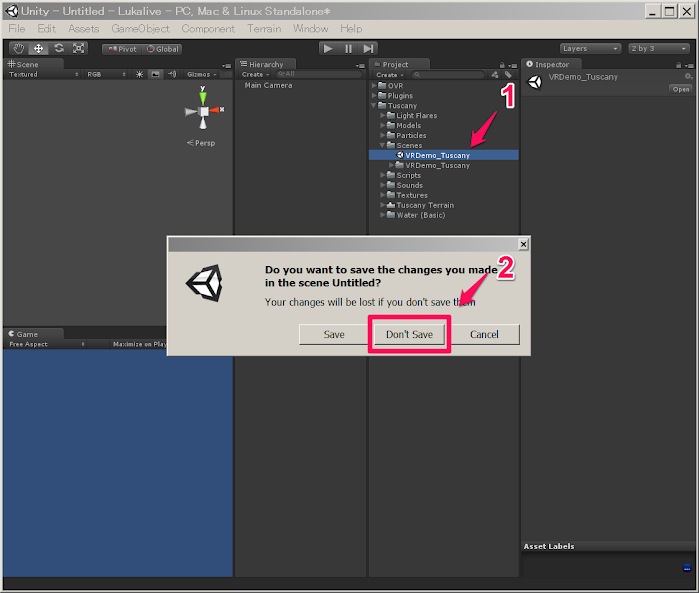Select the Move tool

(38, 48)
